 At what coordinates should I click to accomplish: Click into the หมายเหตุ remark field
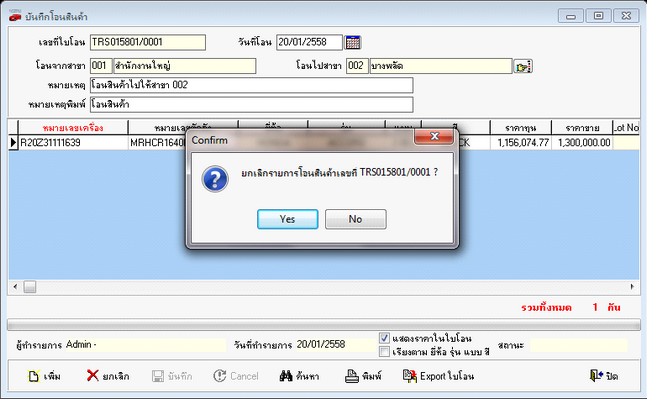252,85
